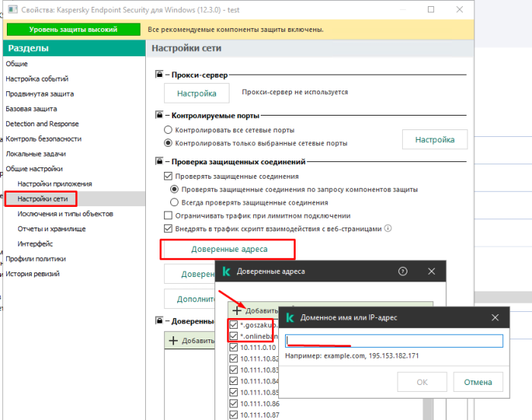This screenshot has width=532, height=420.
Task: Open Общие section in sidebar
Action: (x=17, y=64)
